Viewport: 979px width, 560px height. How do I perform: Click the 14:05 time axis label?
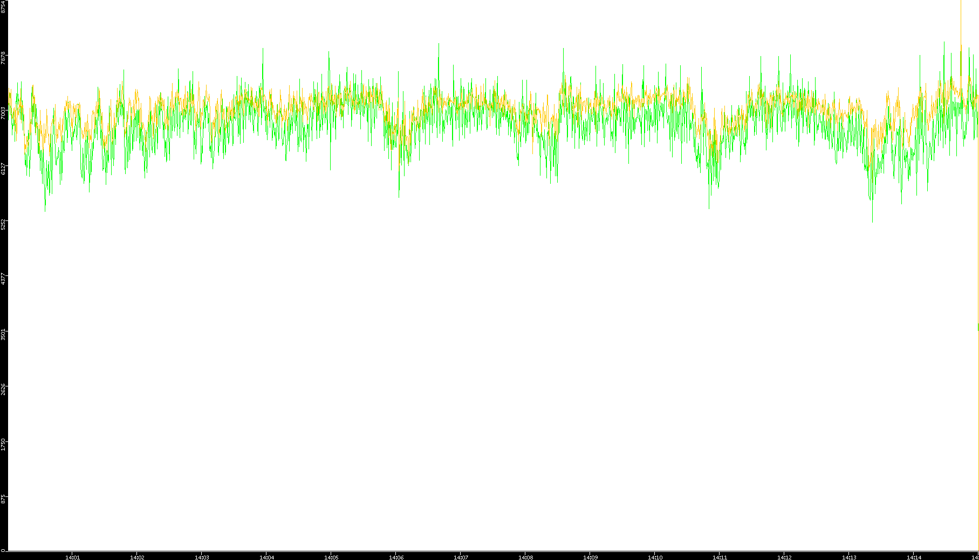pyautogui.click(x=331, y=557)
